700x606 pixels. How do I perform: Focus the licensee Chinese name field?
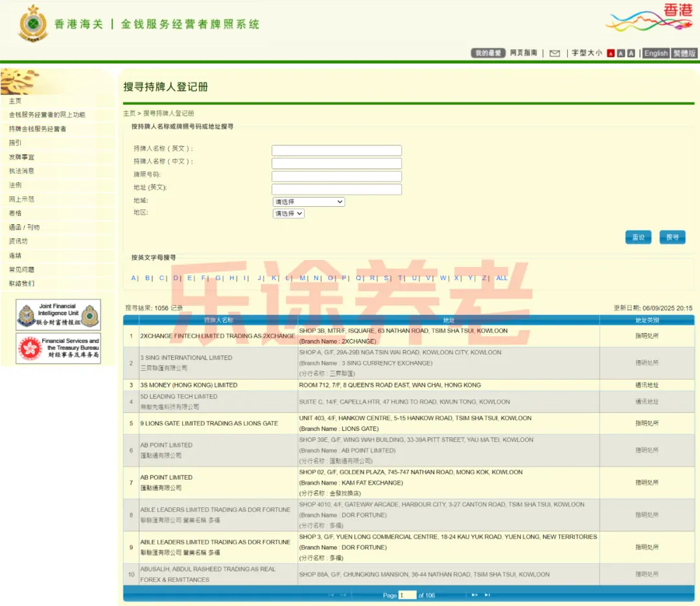coord(336,163)
